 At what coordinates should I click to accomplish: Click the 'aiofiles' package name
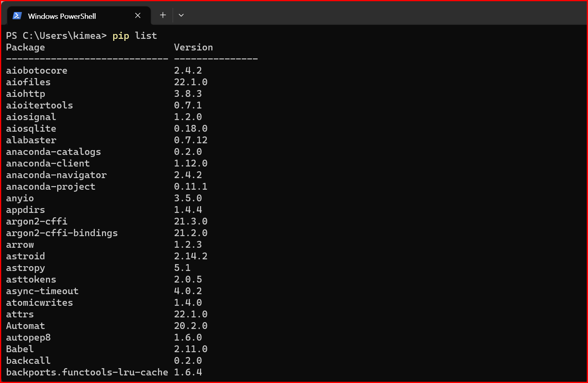28,82
